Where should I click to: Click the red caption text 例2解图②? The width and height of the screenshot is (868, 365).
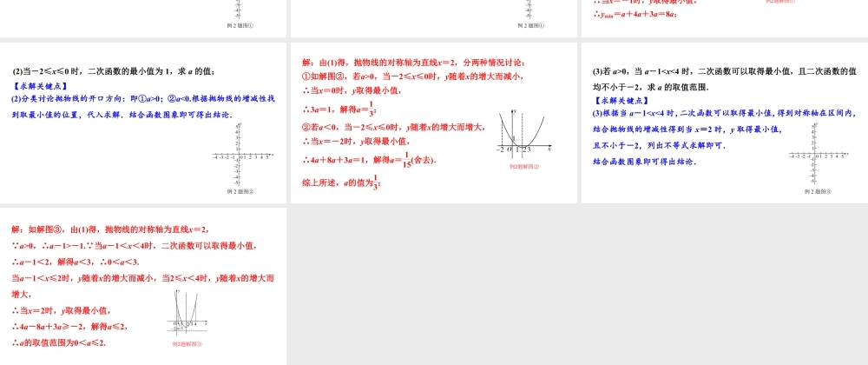tap(524, 167)
